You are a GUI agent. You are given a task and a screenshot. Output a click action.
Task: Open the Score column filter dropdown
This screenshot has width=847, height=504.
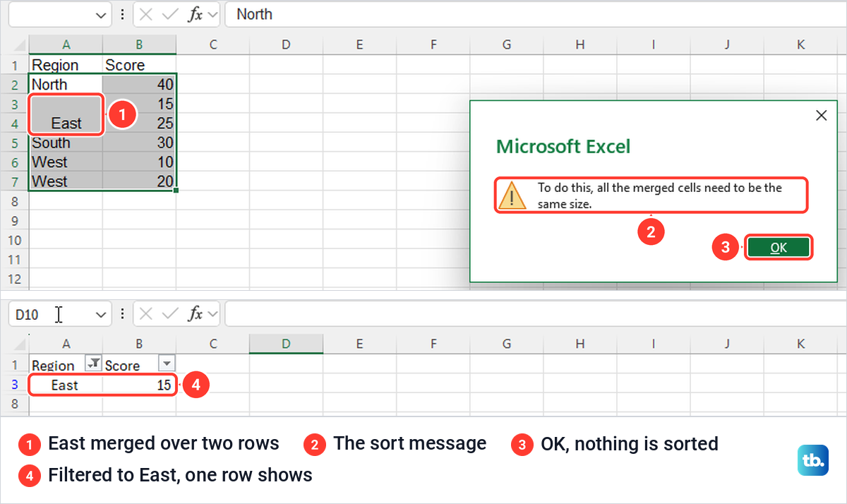(167, 364)
